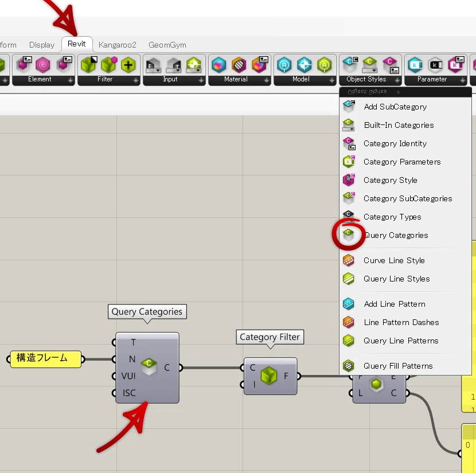Expand the Parameter panel dropdown

click(x=463, y=80)
